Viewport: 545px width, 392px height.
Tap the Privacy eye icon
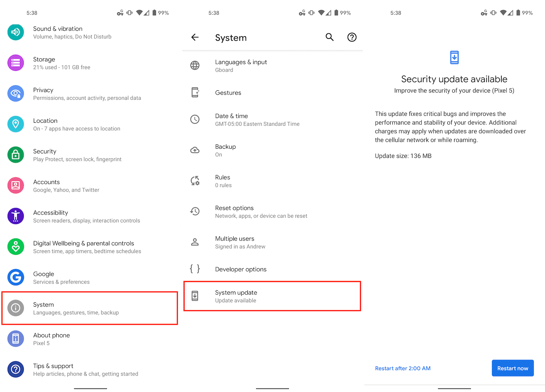16,94
